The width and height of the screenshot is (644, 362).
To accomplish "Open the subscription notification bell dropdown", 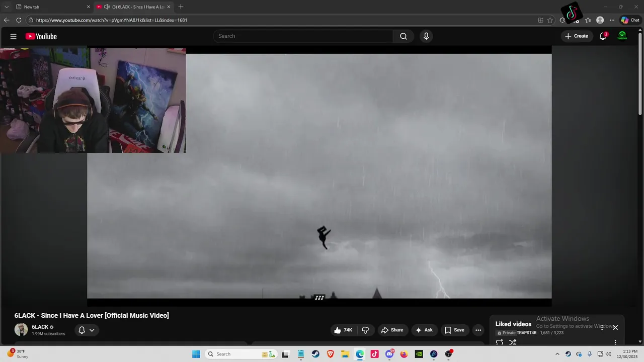I will pyautogui.click(x=87, y=330).
